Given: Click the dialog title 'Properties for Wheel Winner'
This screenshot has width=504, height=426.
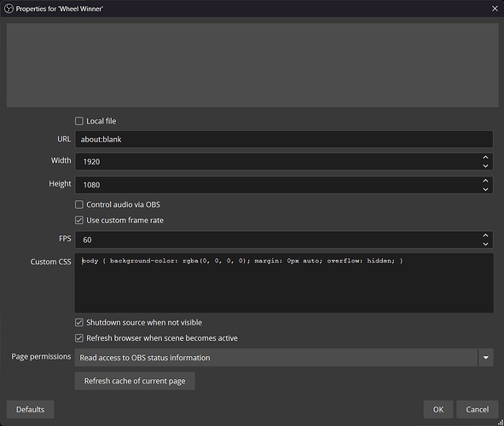Looking at the screenshot, I should 60,9.
